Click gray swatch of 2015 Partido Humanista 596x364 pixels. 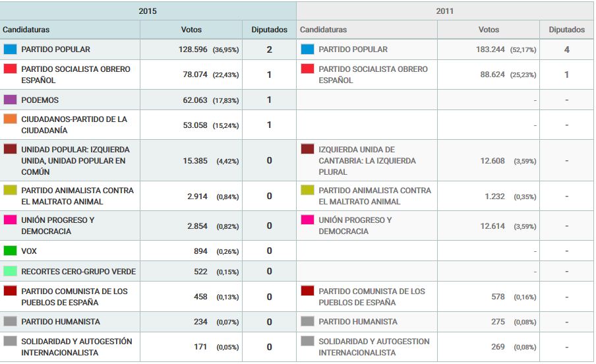coord(11,321)
